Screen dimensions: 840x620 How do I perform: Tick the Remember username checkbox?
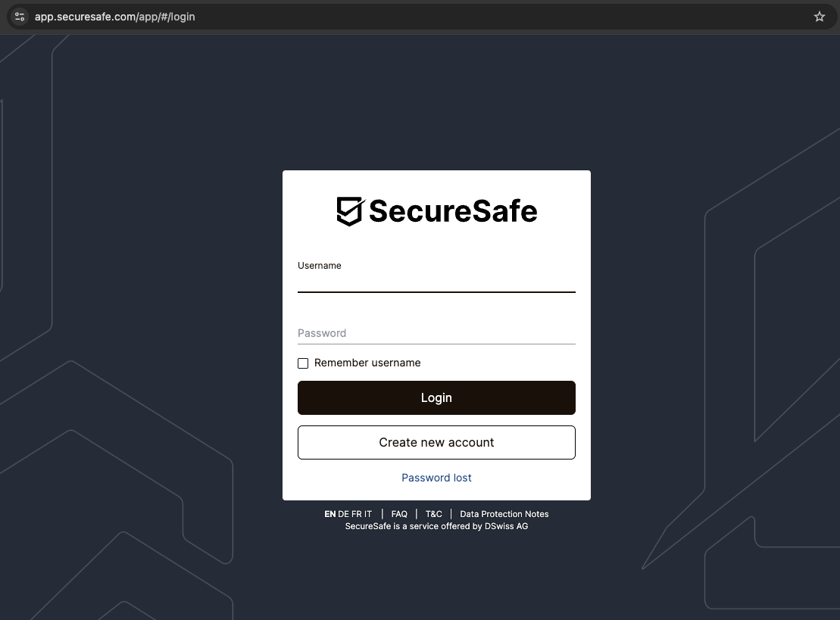303,363
